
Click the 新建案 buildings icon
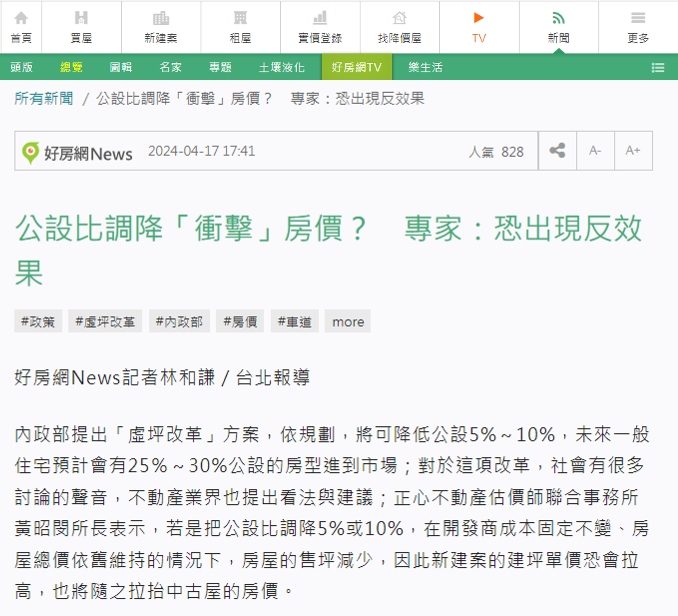(161, 18)
